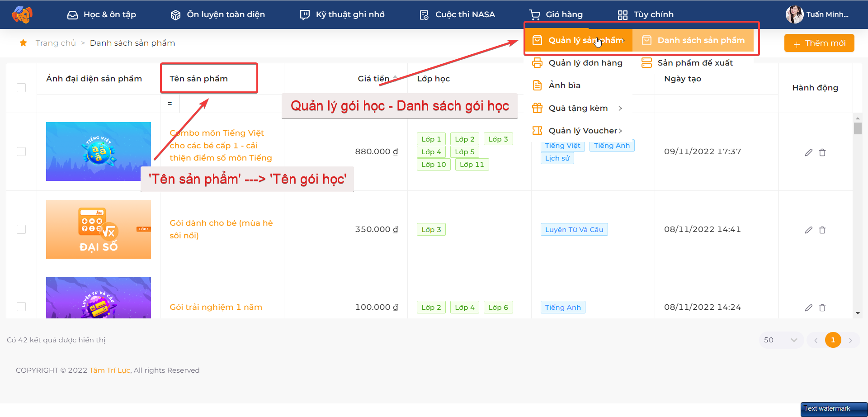
Task: Click the Luyện Từ Và Câu purple thumbnail
Action: point(99,298)
